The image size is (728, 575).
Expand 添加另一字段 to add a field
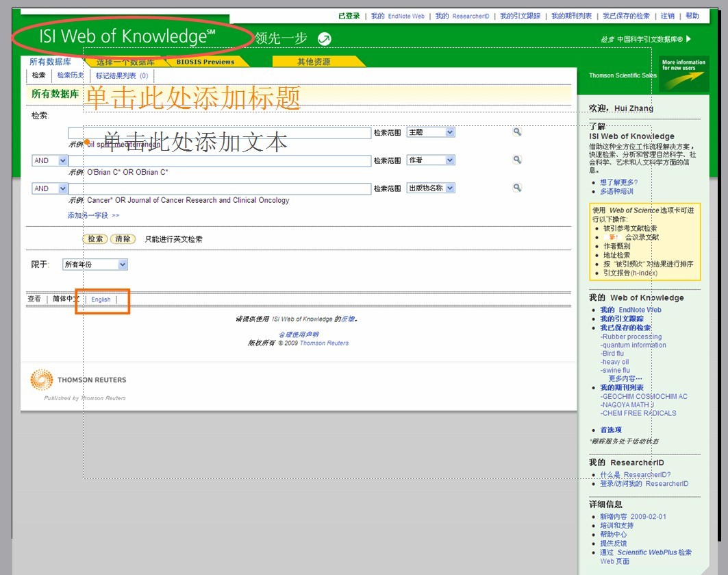click(93, 215)
